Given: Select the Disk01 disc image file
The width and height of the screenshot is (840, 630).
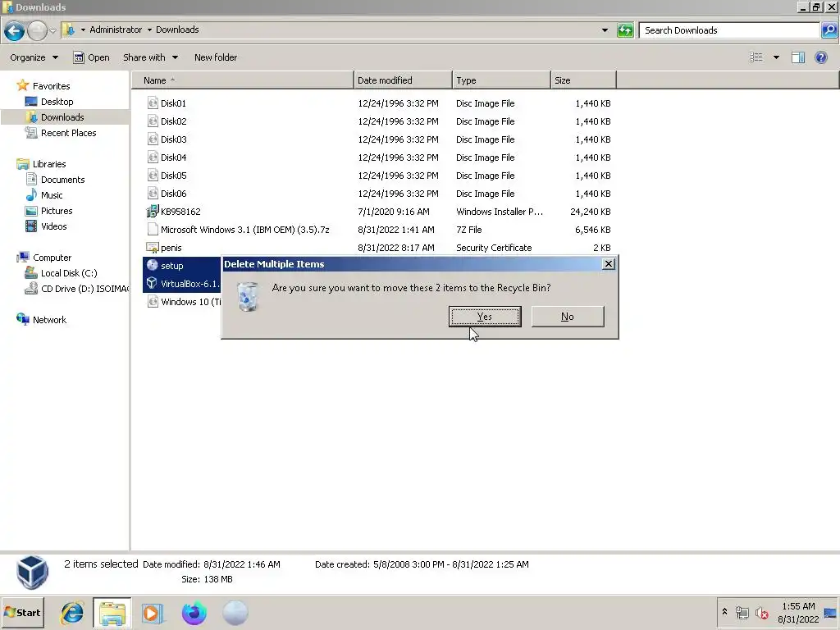Looking at the screenshot, I should [166, 103].
